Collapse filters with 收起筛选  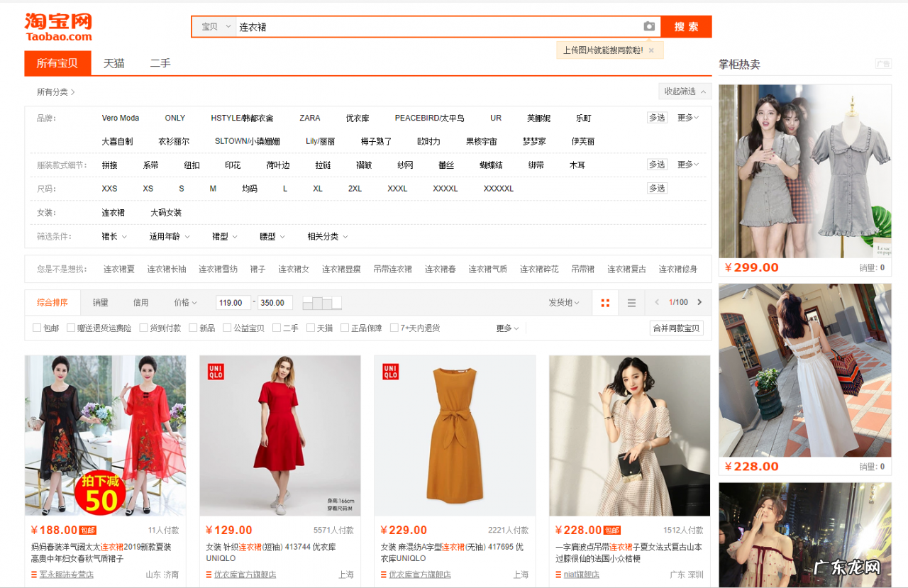tap(683, 91)
